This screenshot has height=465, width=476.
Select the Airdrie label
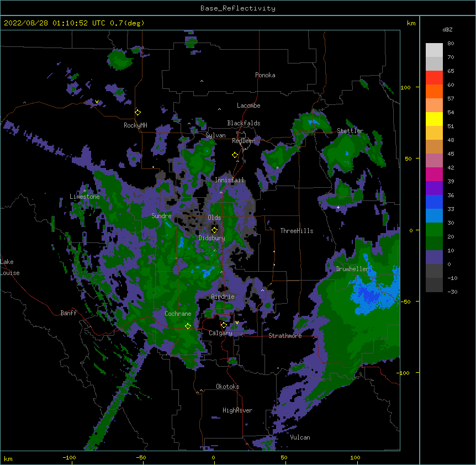click(x=223, y=297)
